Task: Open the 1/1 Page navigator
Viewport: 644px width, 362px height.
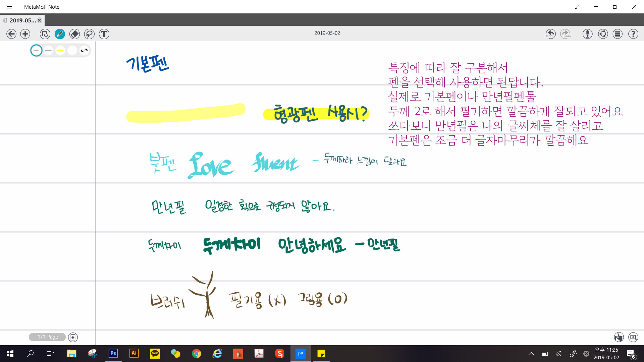Action: pos(47,337)
